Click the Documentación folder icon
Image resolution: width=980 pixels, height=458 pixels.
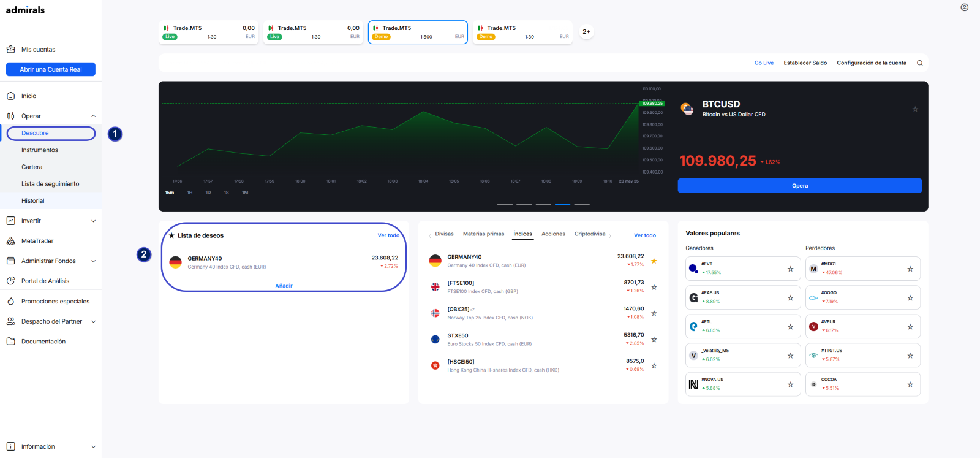pyautogui.click(x=10, y=342)
